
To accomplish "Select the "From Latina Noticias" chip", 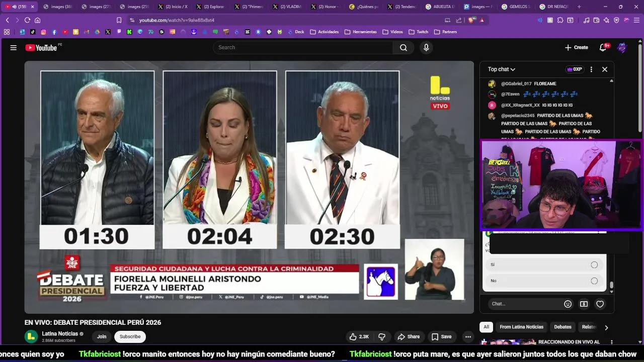I will pos(521,327).
